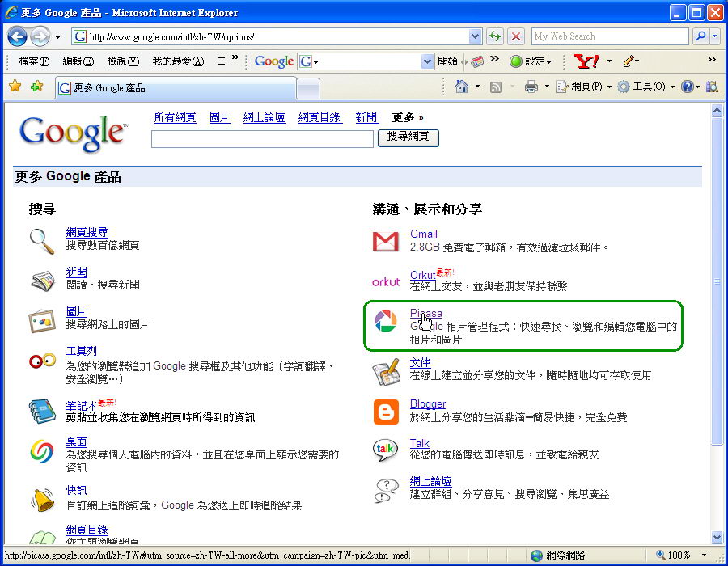Screen dimensions: 728x566
Task: Open 快訊 via its bell icon
Action: tap(42, 499)
